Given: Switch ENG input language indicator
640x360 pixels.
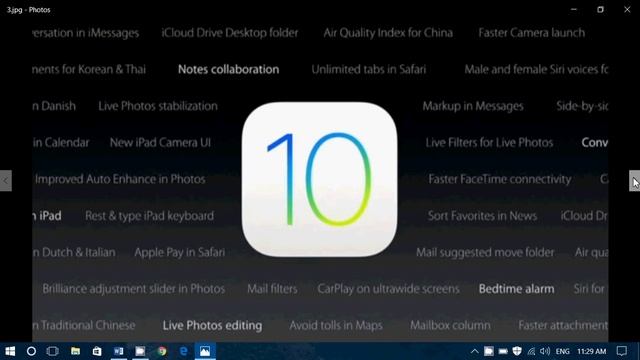Looking at the screenshot, I should pos(562,351).
